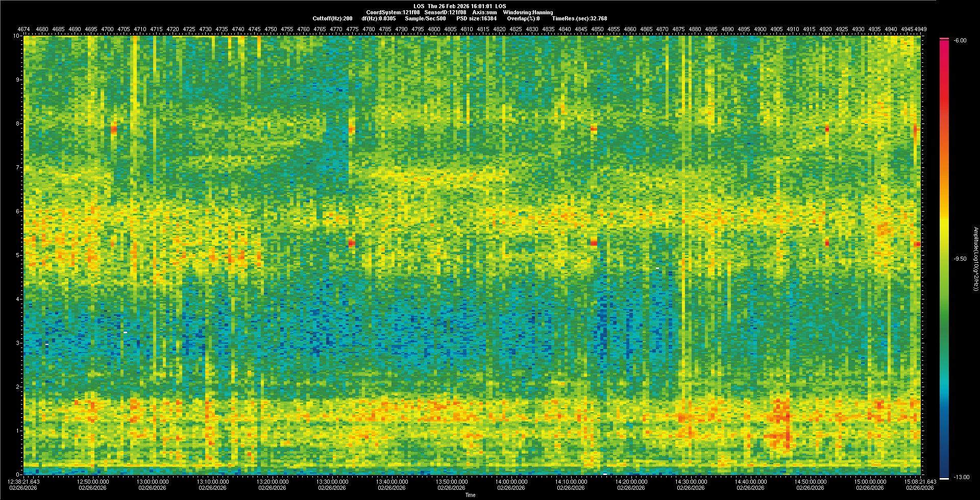Select the '14:00:00.000' time axis label
This screenshot has width=980, height=500.
511,481
